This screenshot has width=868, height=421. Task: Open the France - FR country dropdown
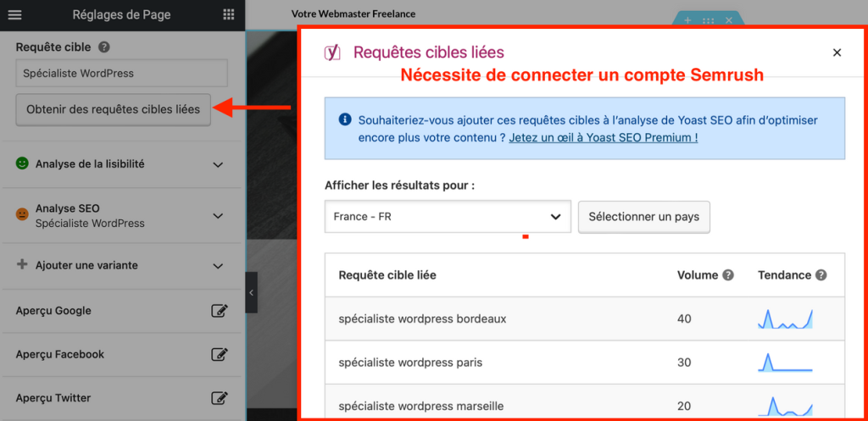448,217
